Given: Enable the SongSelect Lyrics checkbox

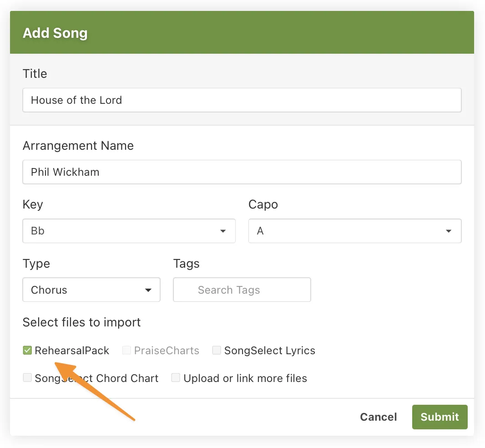Looking at the screenshot, I should pos(217,350).
